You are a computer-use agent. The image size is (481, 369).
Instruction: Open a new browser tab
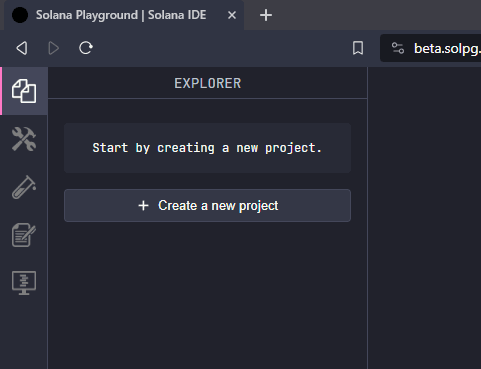[266, 15]
